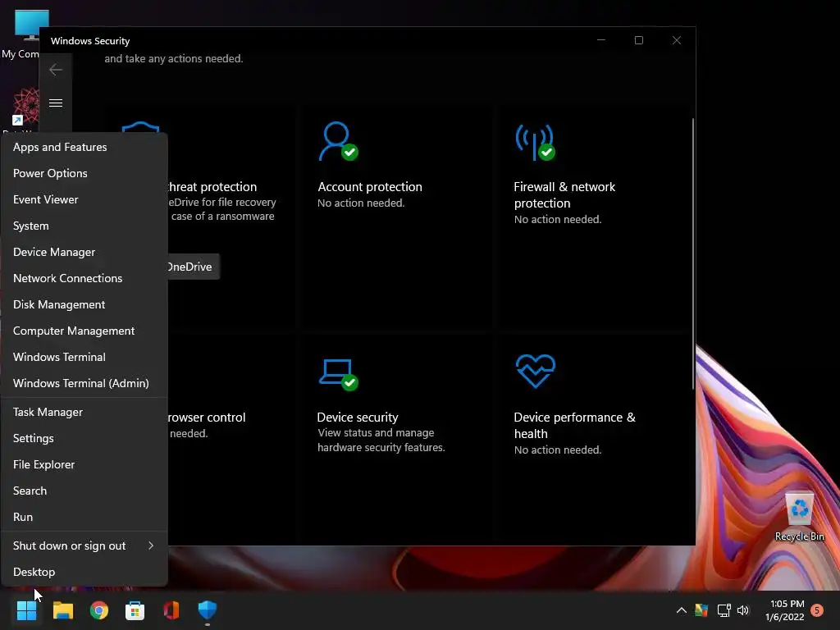Open Firewall & network protection heading
The image size is (840, 630).
coord(564,195)
